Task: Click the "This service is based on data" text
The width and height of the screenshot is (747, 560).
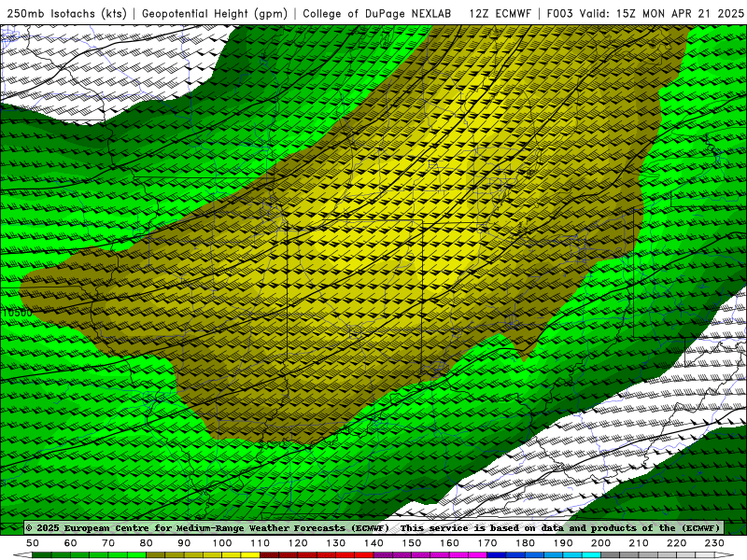Action: click(x=482, y=527)
